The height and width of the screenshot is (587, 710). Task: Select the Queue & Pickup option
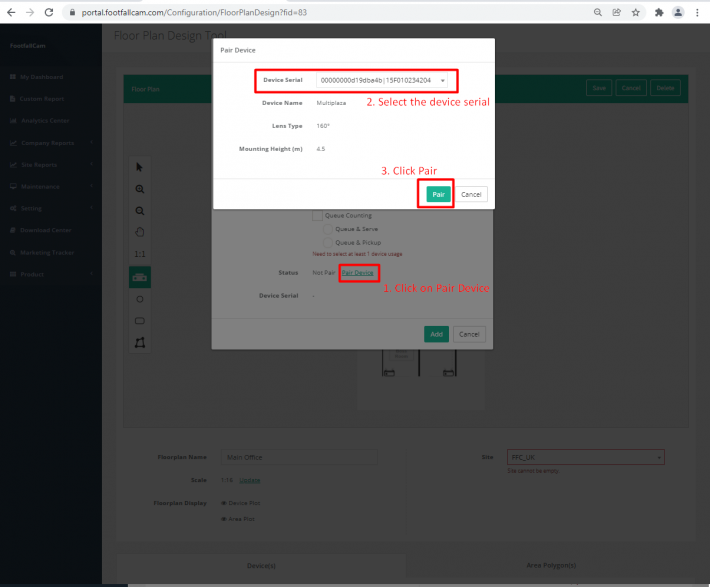[328, 242]
